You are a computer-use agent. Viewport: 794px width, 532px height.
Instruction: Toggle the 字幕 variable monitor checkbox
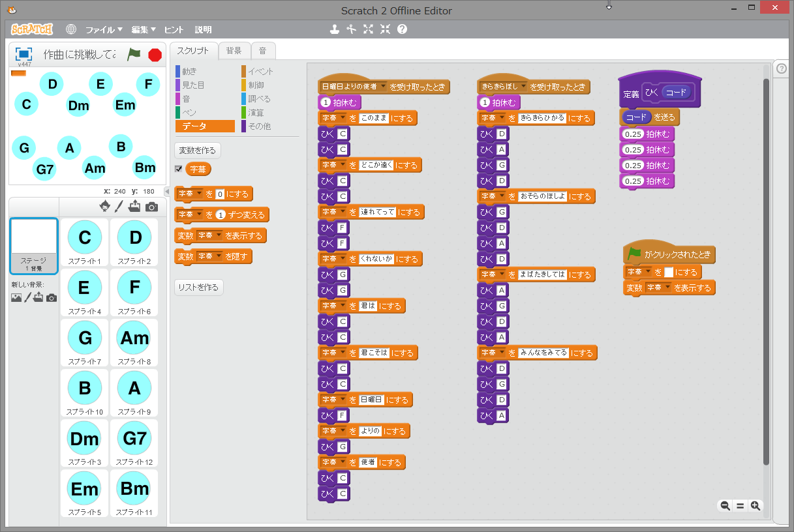pyautogui.click(x=179, y=169)
